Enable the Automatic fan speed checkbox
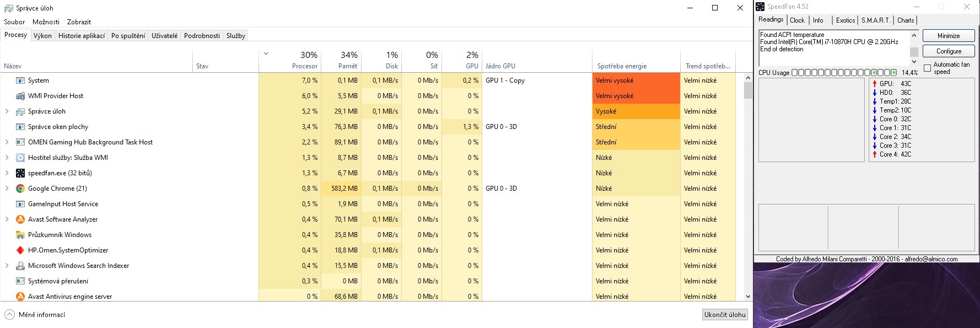 [927, 68]
